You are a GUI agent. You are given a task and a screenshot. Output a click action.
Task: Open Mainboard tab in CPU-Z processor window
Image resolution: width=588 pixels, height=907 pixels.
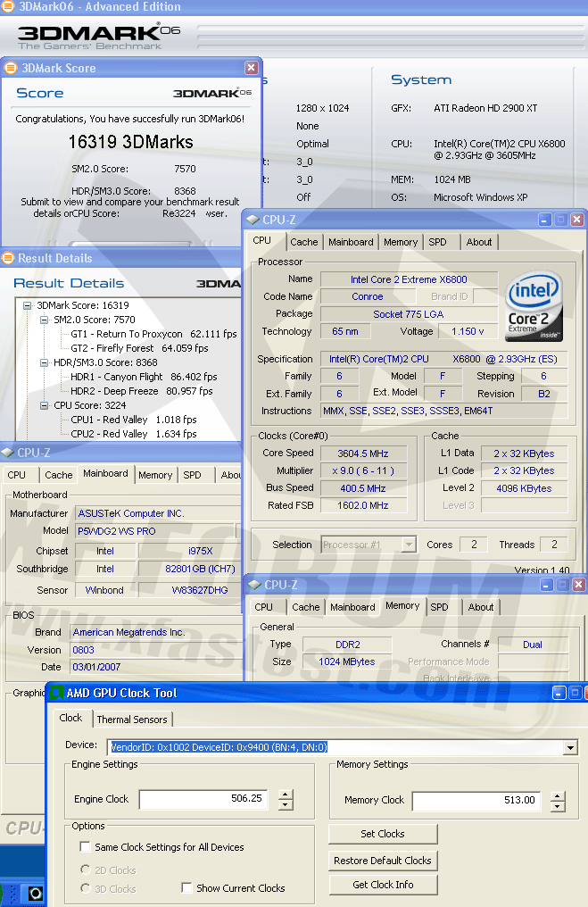(x=351, y=242)
